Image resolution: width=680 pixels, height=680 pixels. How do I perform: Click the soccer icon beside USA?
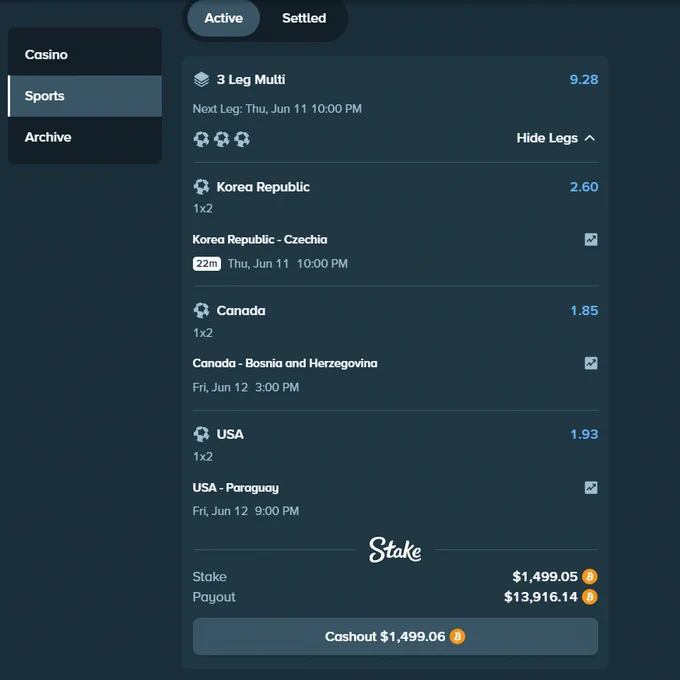point(201,434)
